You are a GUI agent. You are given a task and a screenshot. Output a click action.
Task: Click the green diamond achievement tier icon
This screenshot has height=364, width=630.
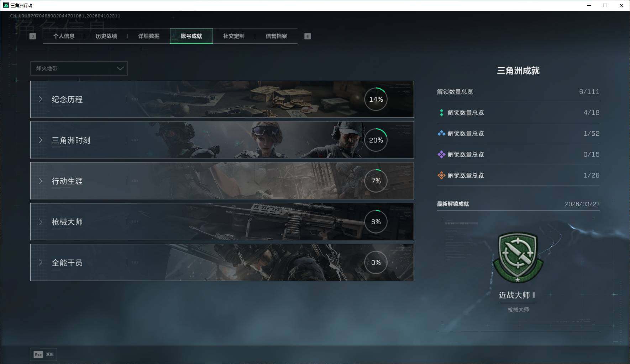[x=441, y=113]
